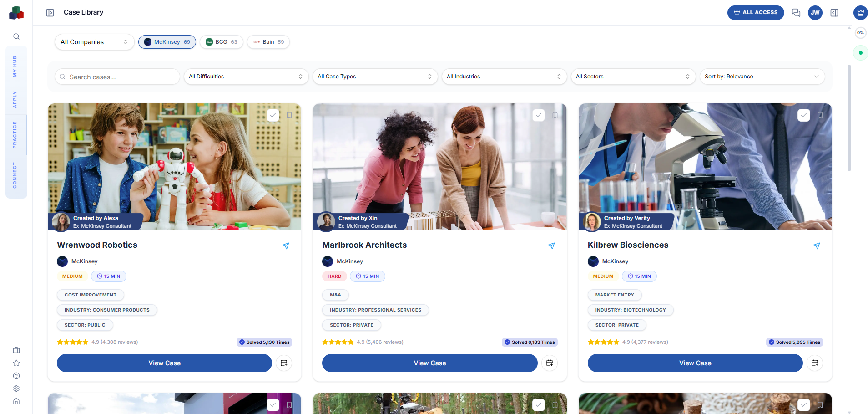Image resolution: width=868 pixels, height=414 pixels.
Task: Click the COST IMPROVEMENT tag
Action: click(x=91, y=295)
